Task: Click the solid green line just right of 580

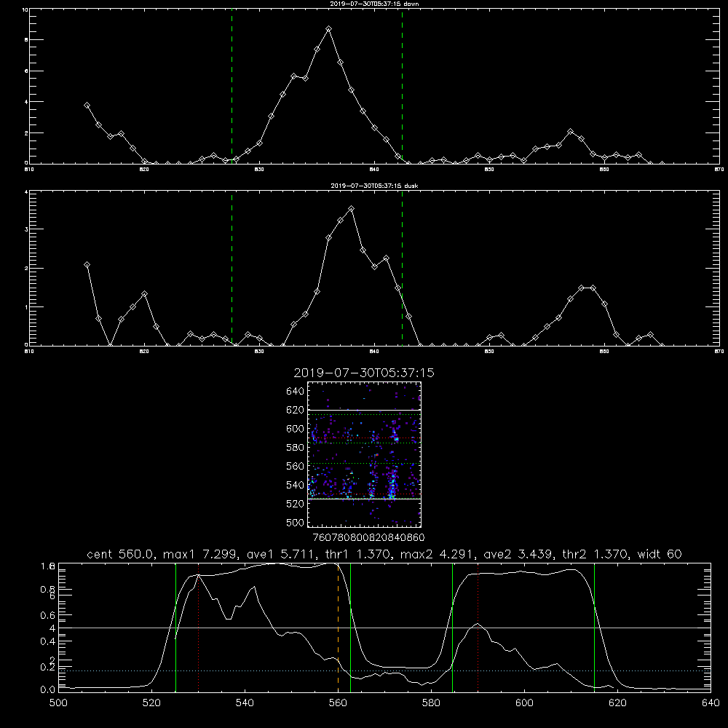Action: [x=452, y=628]
